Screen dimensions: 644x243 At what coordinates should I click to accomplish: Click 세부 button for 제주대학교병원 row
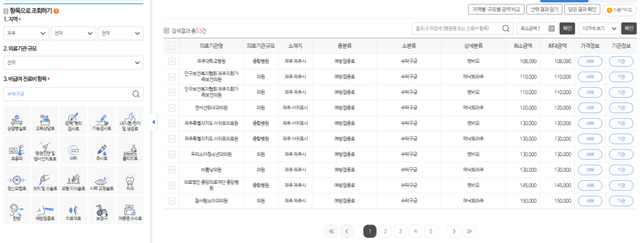(x=590, y=61)
